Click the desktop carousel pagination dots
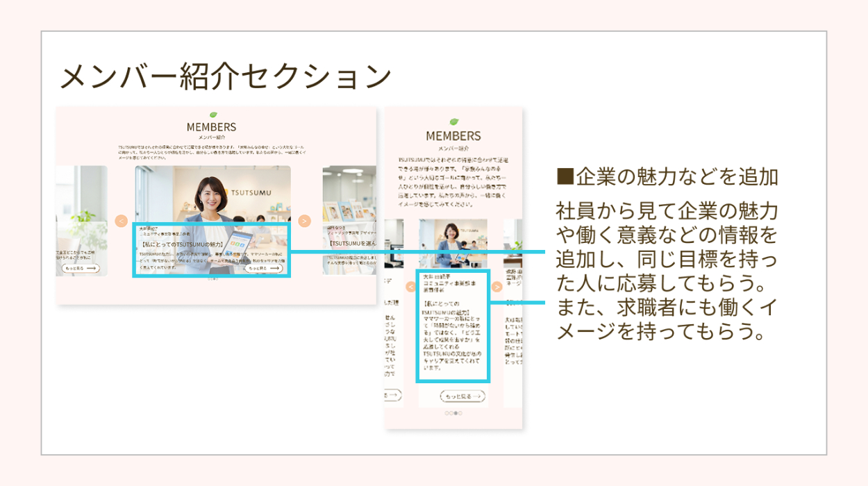868x486 pixels. [212, 279]
